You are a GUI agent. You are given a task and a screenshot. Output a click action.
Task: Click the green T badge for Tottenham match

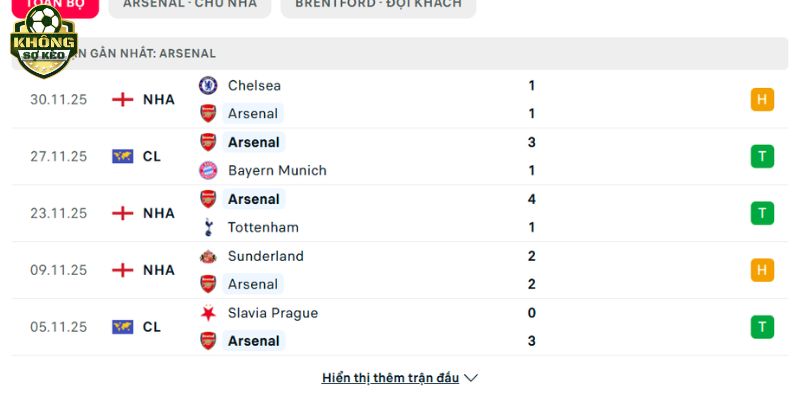[762, 213]
